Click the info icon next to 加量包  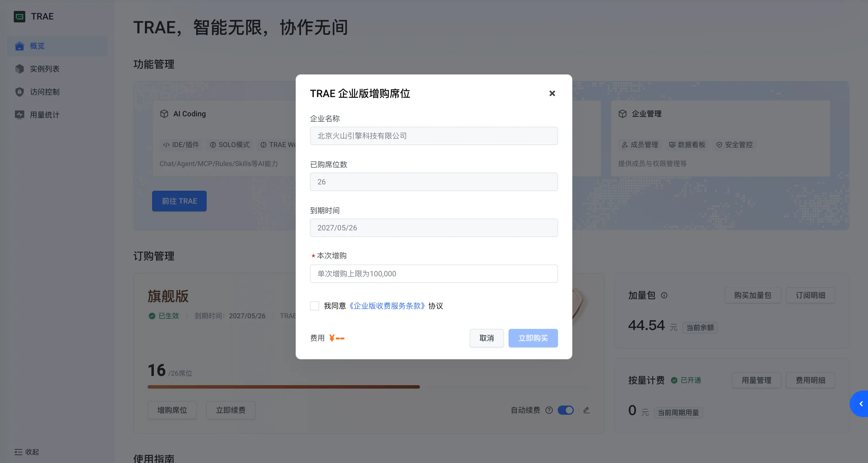click(x=664, y=295)
